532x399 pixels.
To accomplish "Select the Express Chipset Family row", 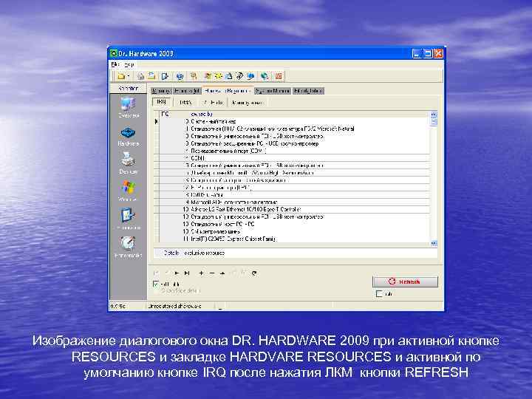I will [x=292, y=239].
